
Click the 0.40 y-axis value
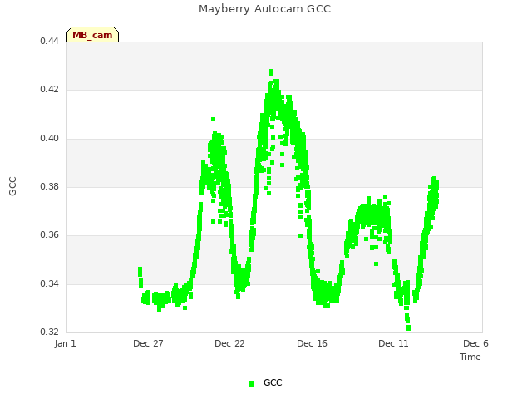pyautogui.click(x=50, y=138)
